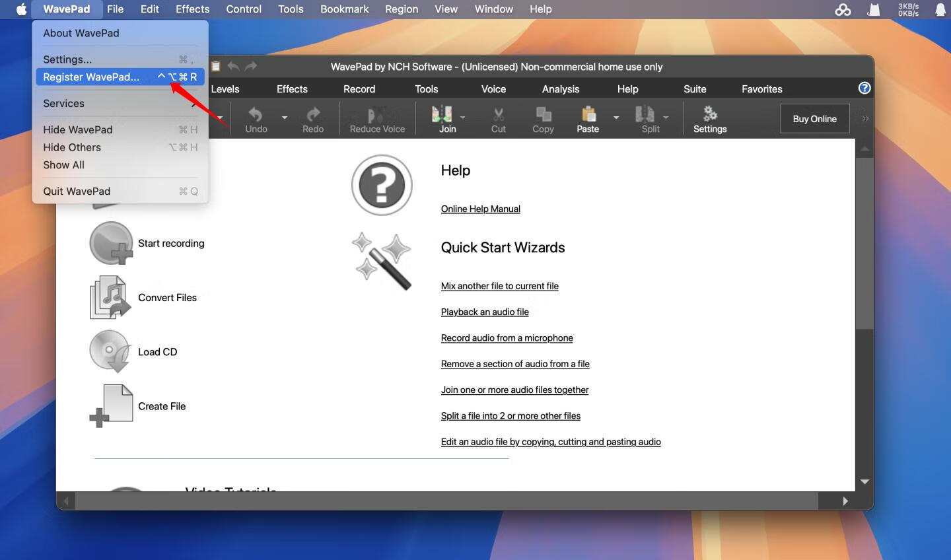951x560 pixels.
Task: Open Record audio from a microphone link
Action: coord(507,337)
